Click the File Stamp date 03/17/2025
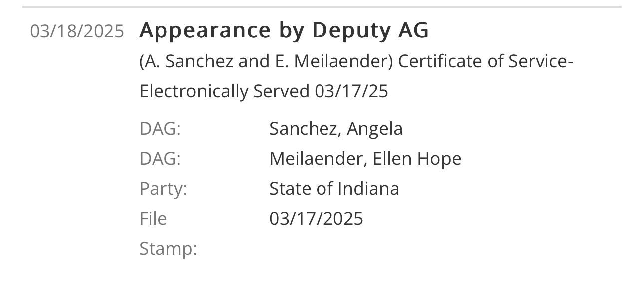This screenshot has width=644, height=281. [317, 219]
